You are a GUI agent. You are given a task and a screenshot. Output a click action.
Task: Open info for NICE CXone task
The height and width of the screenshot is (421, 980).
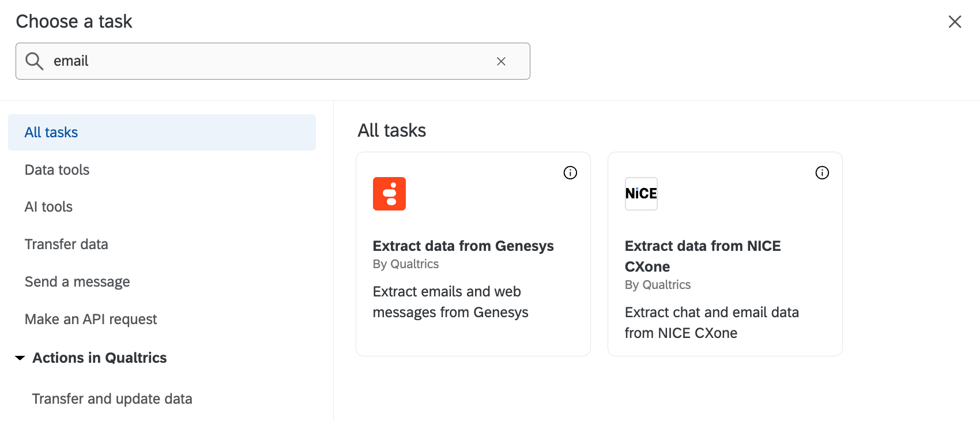(822, 172)
